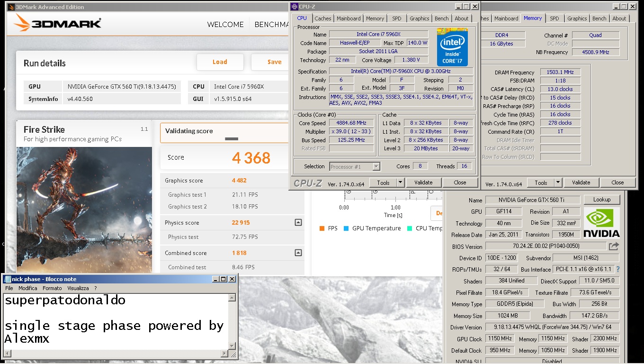Go to the WELCOME section in 3DMark

pyautogui.click(x=225, y=25)
